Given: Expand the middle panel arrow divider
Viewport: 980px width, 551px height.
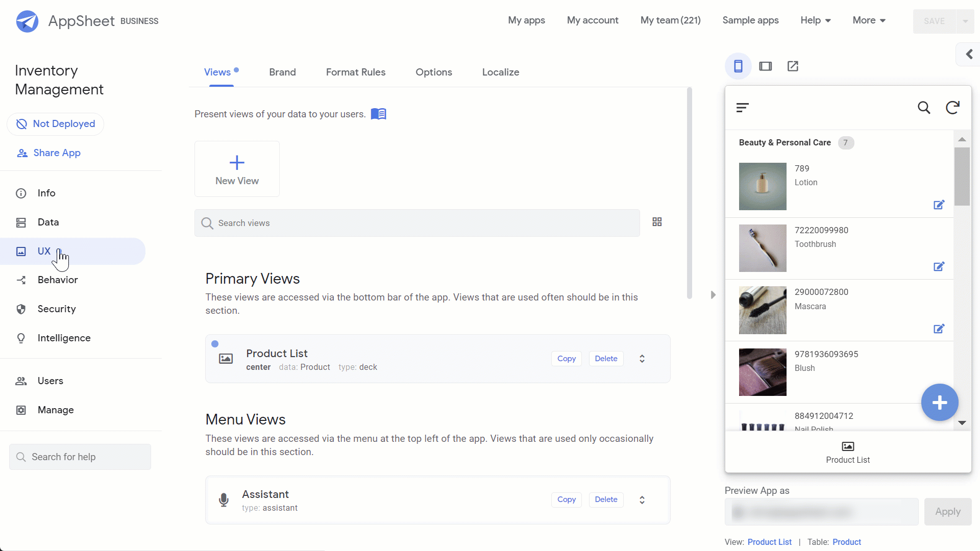Looking at the screenshot, I should coord(713,295).
